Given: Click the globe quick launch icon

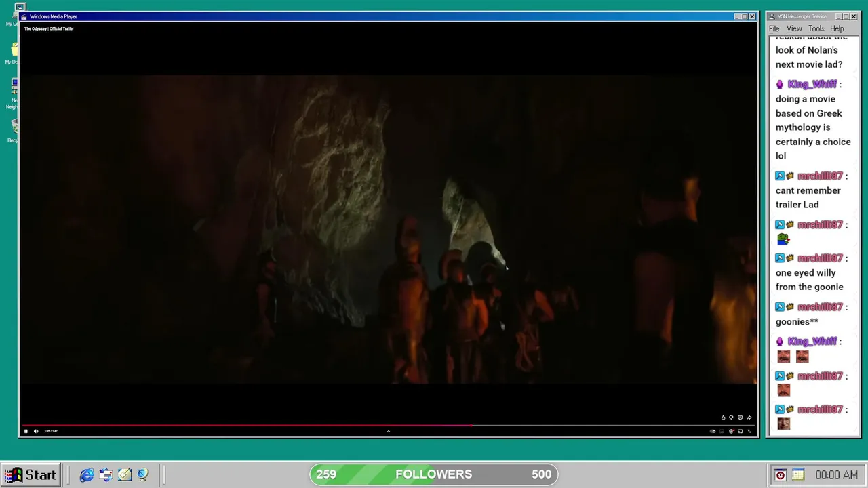Looking at the screenshot, I should coord(142,475).
